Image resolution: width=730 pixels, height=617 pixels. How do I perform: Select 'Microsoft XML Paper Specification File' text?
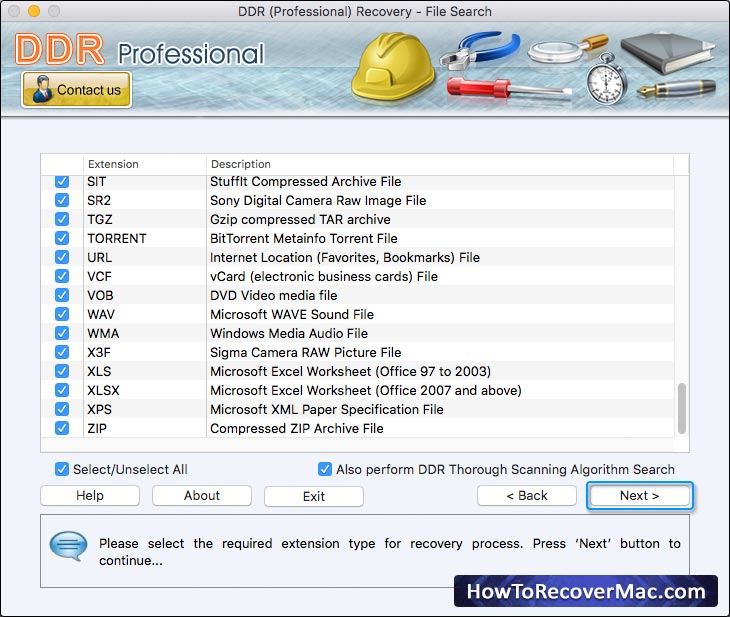[326, 409]
